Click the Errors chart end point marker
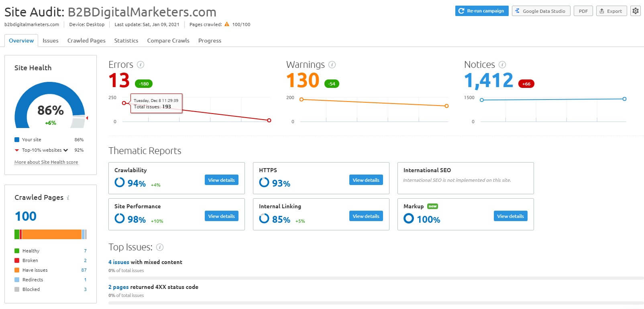 tap(269, 120)
